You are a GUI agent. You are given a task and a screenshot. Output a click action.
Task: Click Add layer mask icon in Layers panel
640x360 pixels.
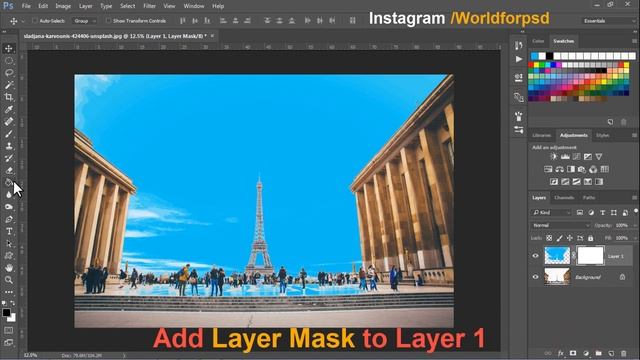tap(573, 353)
